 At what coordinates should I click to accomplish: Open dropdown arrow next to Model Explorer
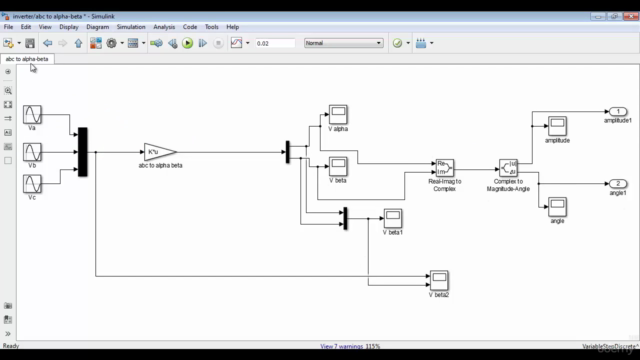coord(143,43)
